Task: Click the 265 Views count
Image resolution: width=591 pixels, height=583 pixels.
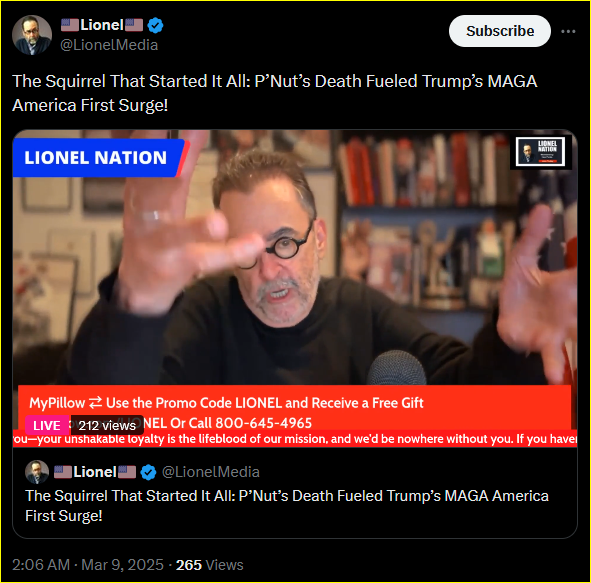Action: point(210,565)
